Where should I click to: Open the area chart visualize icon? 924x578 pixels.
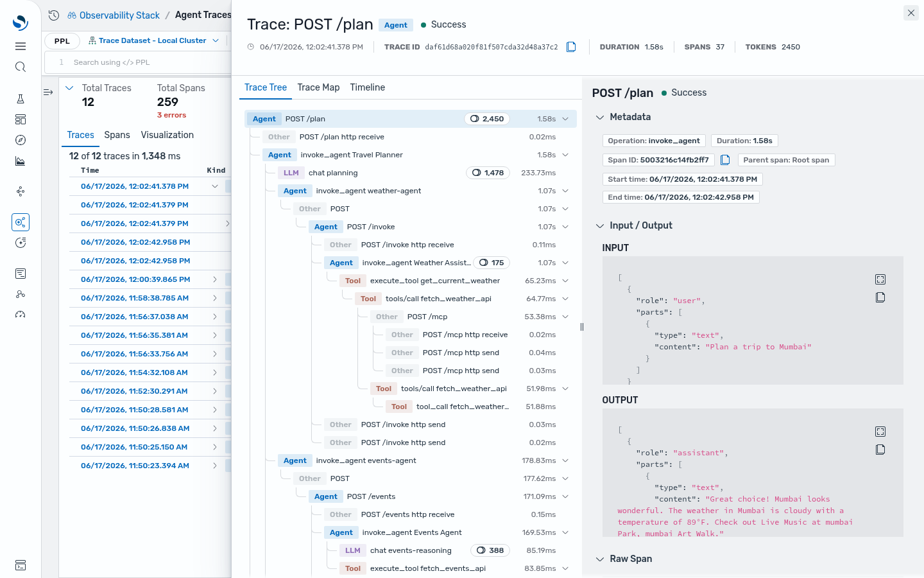point(21,161)
